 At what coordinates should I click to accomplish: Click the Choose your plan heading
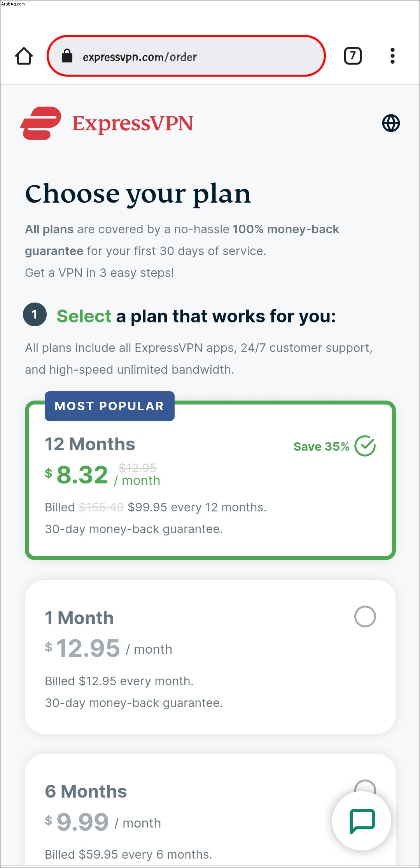(138, 194)
